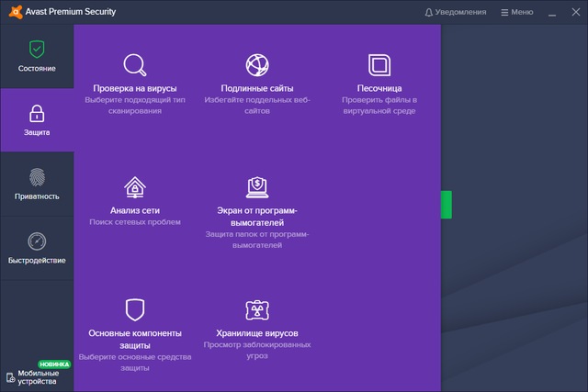This screenshot has width=588, height=392.
Task: Switch to the Состояние tab
Action: [37, 56]
